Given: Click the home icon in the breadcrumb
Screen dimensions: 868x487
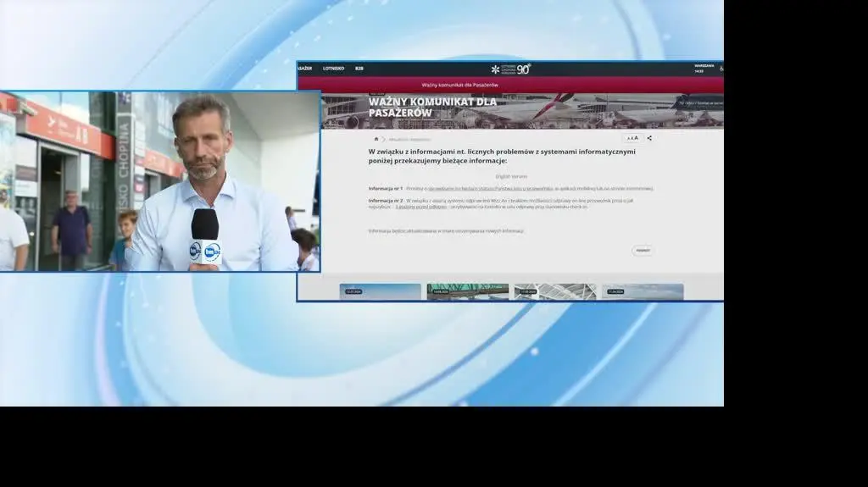Looking at the screenshot, I should (376, 139).
